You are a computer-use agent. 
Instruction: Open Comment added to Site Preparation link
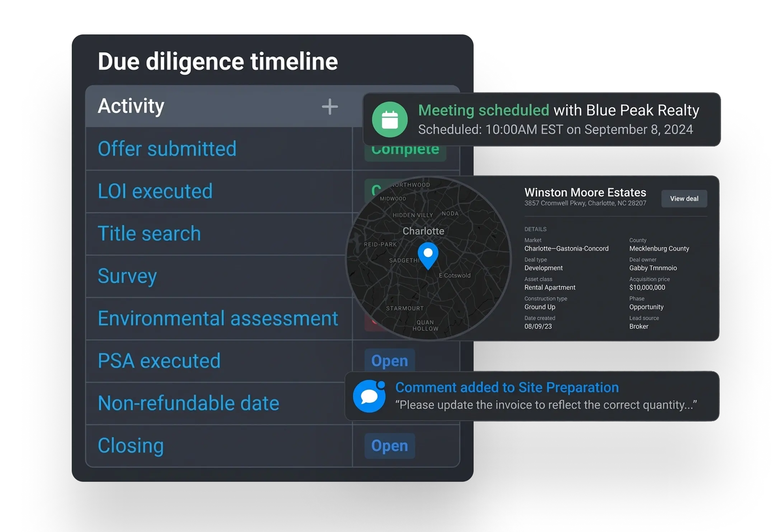(x=507, y=388)
